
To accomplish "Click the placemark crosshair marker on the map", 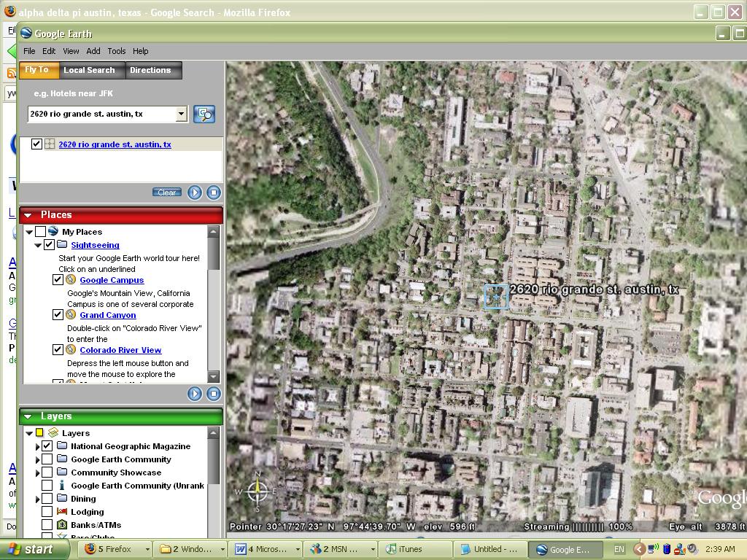I will (496, 297).
